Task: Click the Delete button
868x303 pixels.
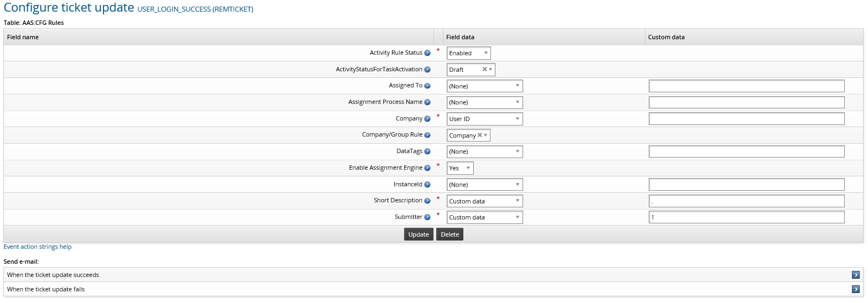Action: (x=449, y=234)
